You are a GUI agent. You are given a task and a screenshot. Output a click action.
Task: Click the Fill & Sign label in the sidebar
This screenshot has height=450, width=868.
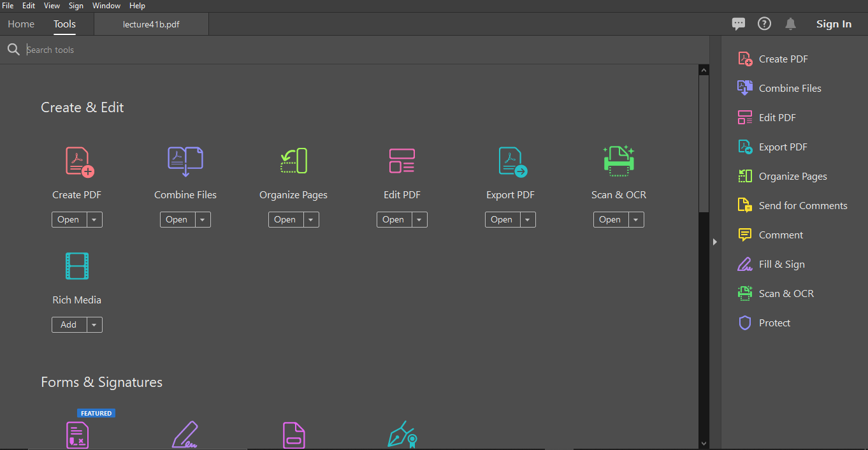[x=781, y=264]
